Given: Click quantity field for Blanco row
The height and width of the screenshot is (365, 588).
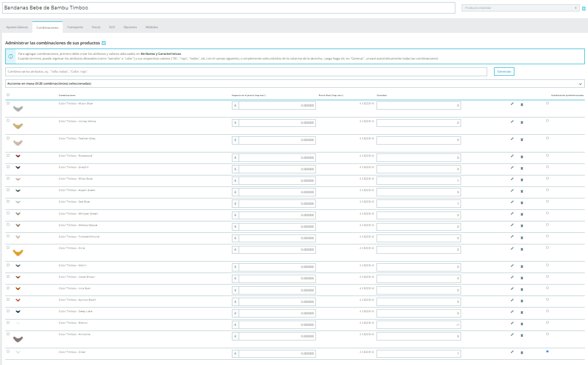Looking at the screenshot, I should coord(418,325).
